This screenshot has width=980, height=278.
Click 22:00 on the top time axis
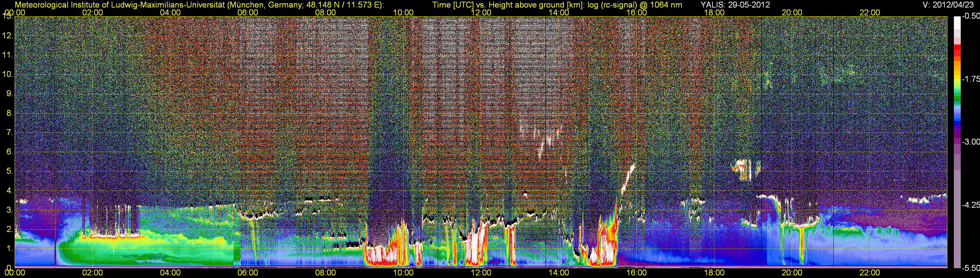[870, 12]
